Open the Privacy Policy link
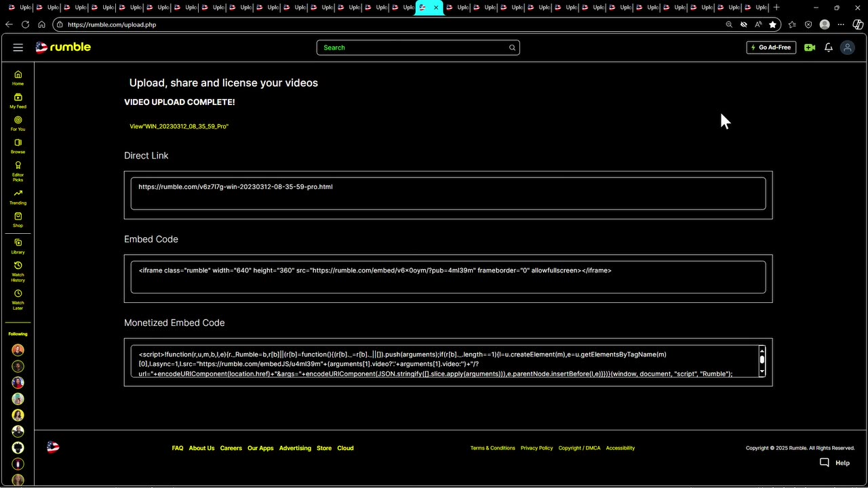Image resolution: width=868 pixels, height=488 pixels. (x=537, y=448)
